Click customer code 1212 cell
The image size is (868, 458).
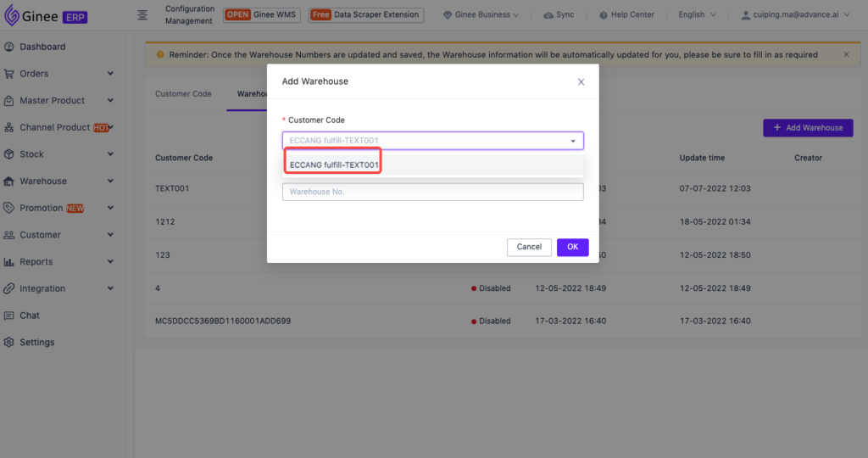[x=165, y=221]
